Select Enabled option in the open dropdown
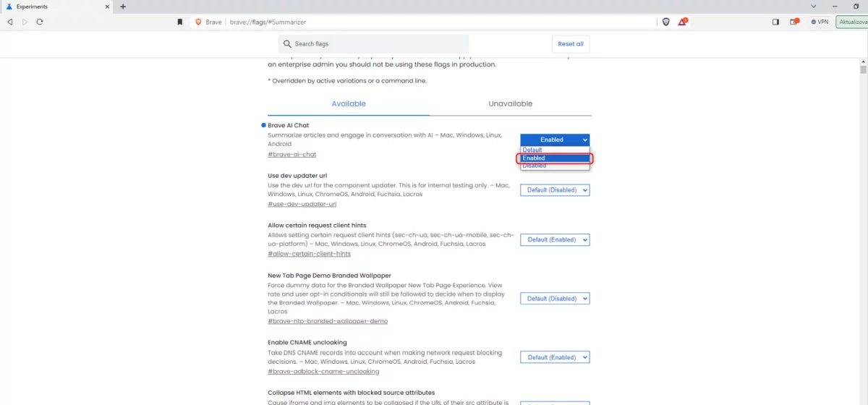The image size is (868, 405). (x=554, y=158)
